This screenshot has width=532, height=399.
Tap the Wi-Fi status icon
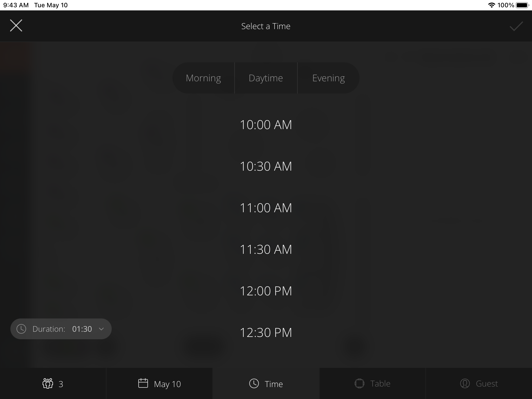point(491,5)
